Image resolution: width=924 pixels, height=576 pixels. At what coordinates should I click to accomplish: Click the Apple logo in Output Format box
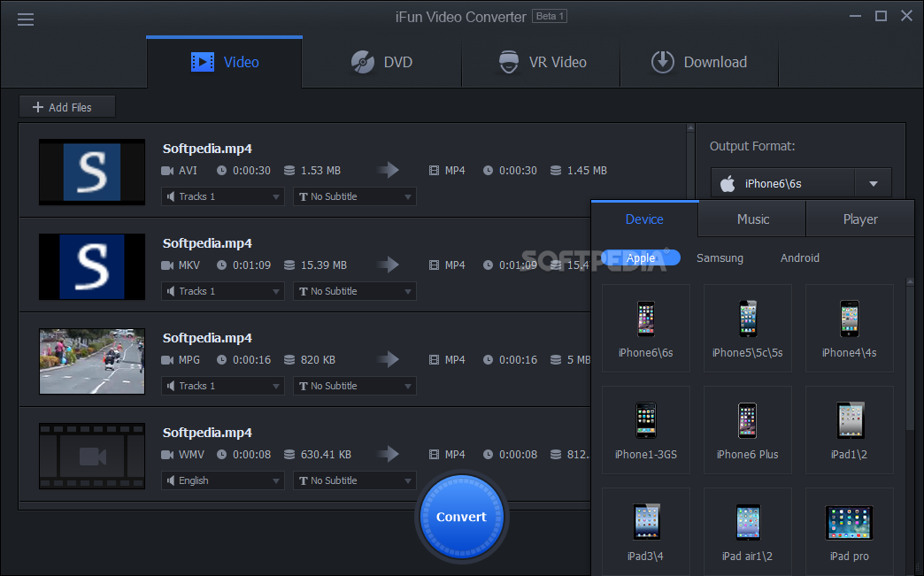728,184
